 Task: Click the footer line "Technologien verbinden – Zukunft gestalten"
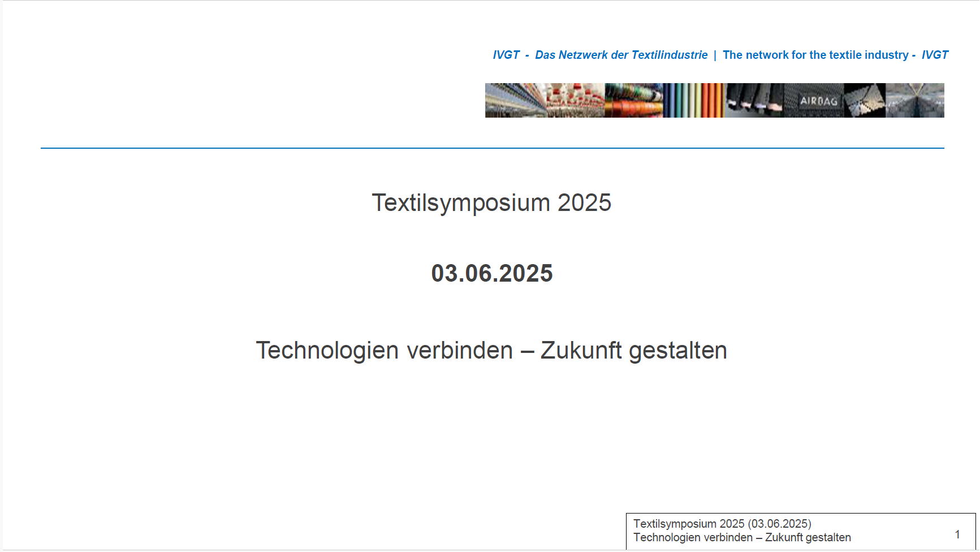pyautogui.click(x=742, y=537)
